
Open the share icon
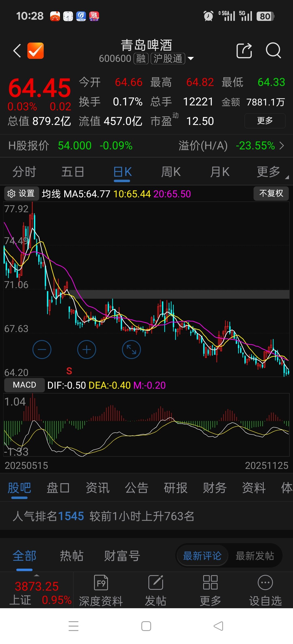click(244, 50)
